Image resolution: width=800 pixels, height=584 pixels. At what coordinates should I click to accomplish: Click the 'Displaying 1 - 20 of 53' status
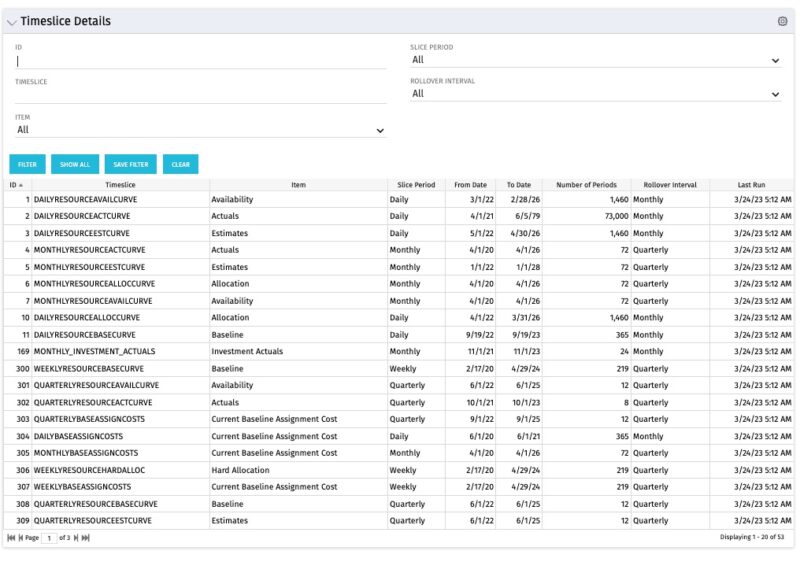click(752, 537)
